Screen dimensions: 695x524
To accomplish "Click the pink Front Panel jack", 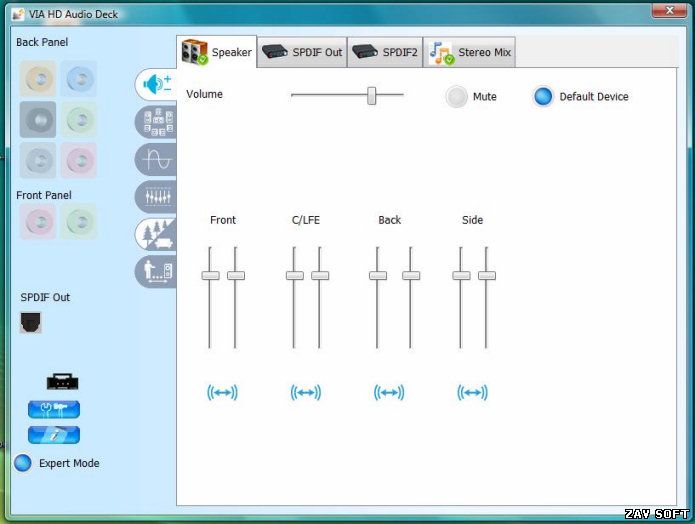I will (38, 222).
